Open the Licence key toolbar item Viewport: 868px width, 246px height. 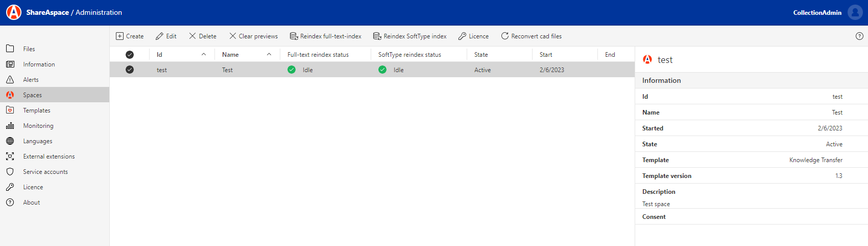click(x=473, y=36)
